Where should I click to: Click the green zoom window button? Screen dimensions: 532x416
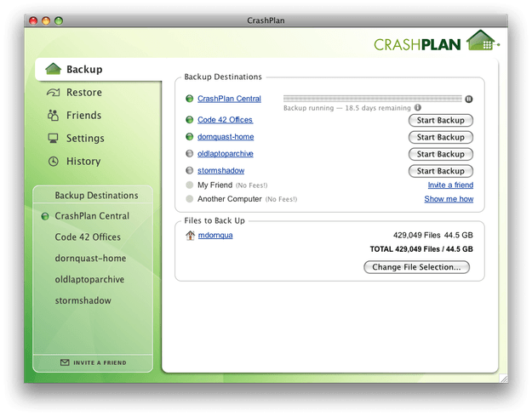(59, 20)
